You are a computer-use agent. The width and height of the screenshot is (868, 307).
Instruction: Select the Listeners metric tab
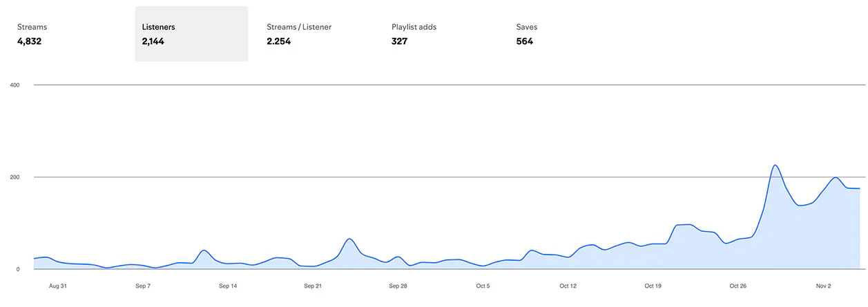point(191,34)
